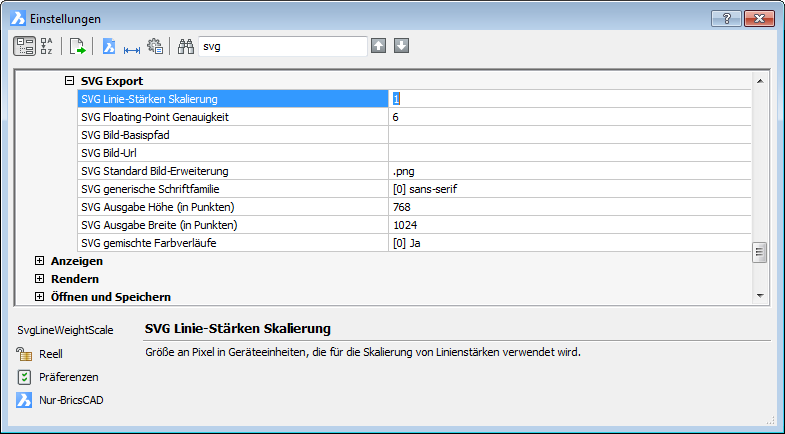Image resolution: width=785 pixels, height=434 pixels.
Task: Click the export settings icon
Action: pos(78,46)
